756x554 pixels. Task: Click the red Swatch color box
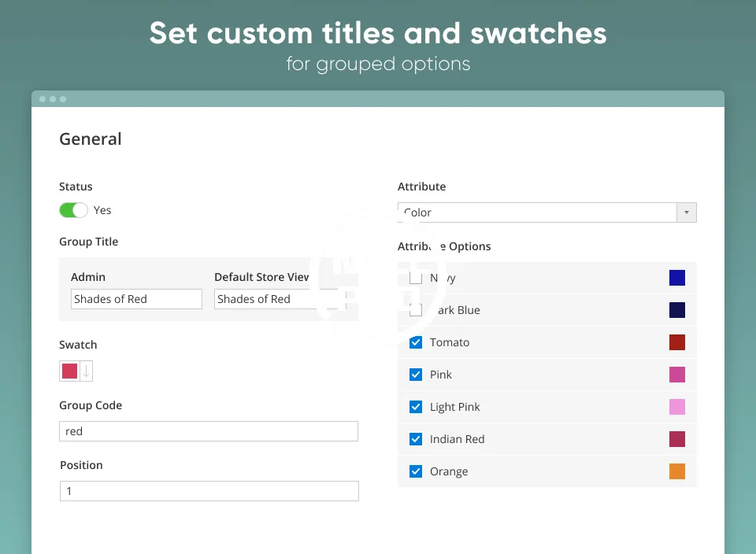point(70,371)
